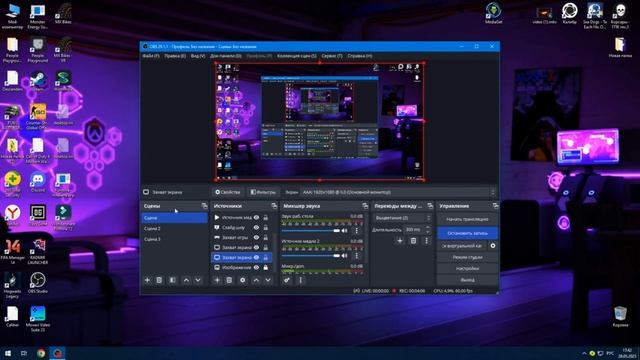Add transition with plus icon in Переходы panel
Screen dimensions: 640x360
click(400, 241)
